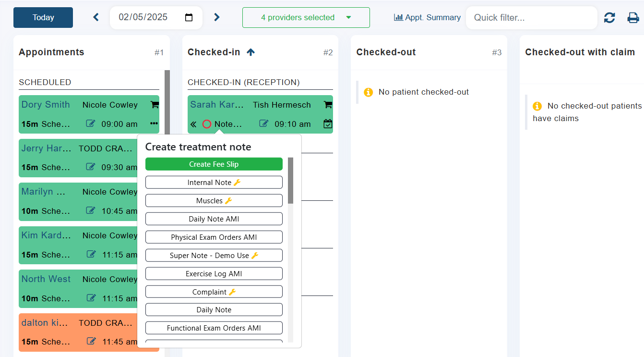This screenshot has height=357, width=644.
Task: Print the board with printer icon
Action: pos(633,18)
